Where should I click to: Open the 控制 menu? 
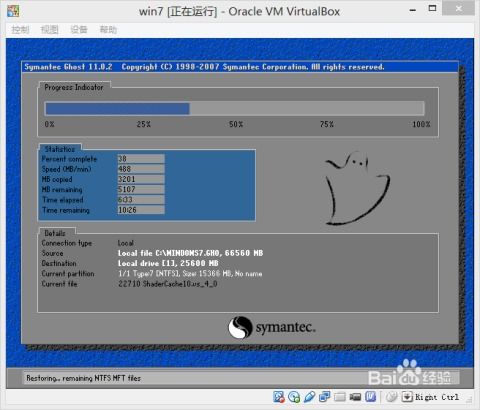point(20,30)
